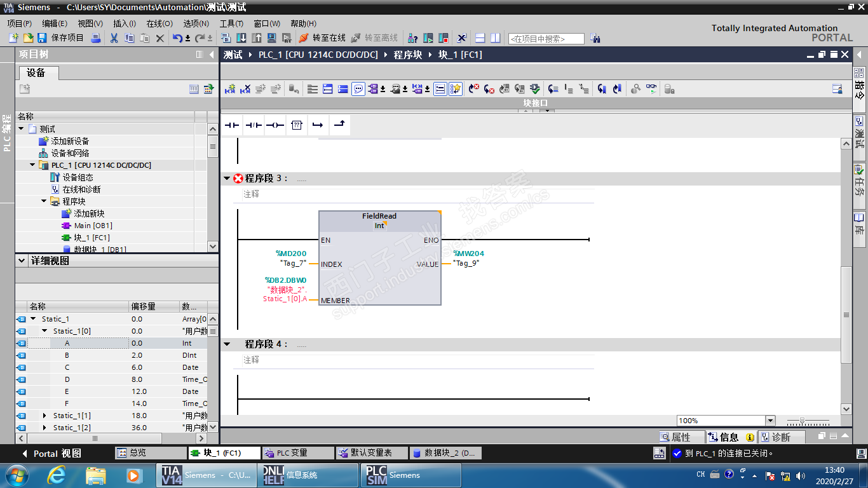Click the open project folder icon
This screenshot has height=488, width=868.
pos(28,38)
